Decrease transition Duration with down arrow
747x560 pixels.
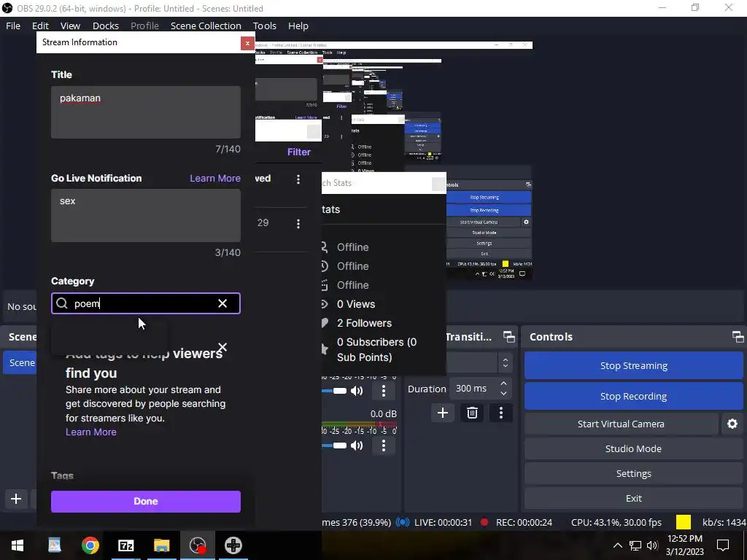pos(503,394)
